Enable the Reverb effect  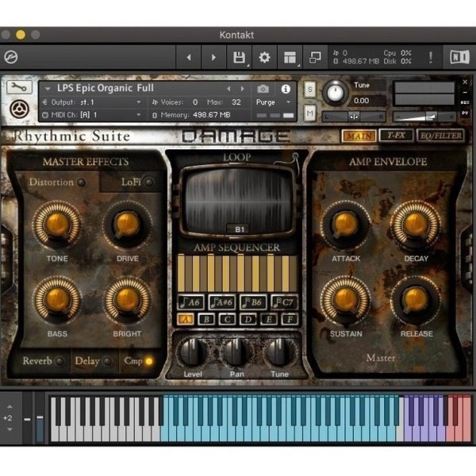click(x=59, y=361)
